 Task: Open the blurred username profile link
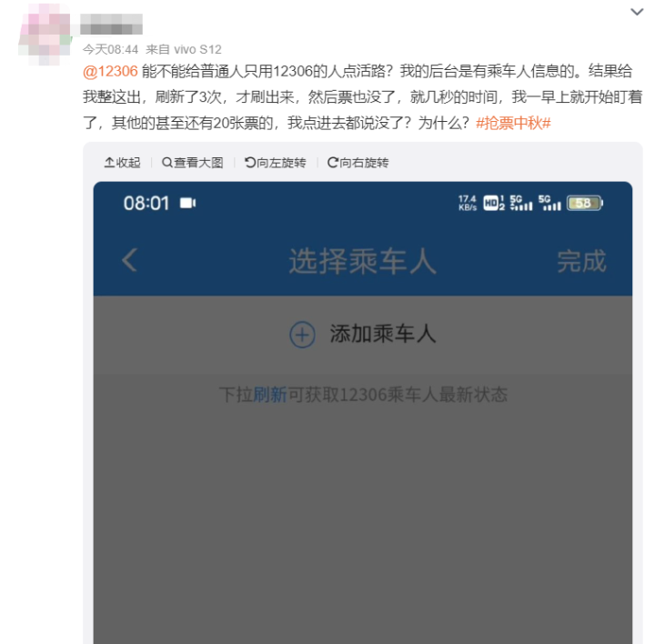(111, 24)
